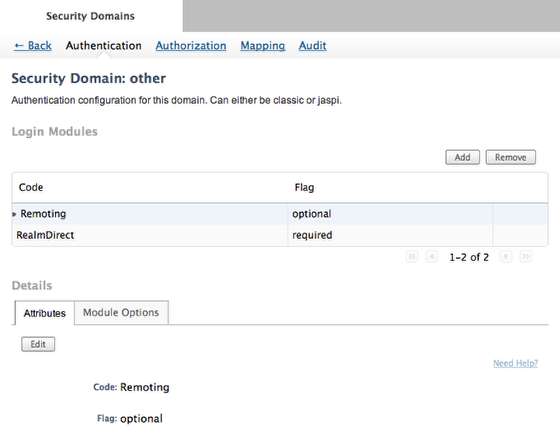Open the Need Help? link

pyautogui.click(x=515, y=363)
